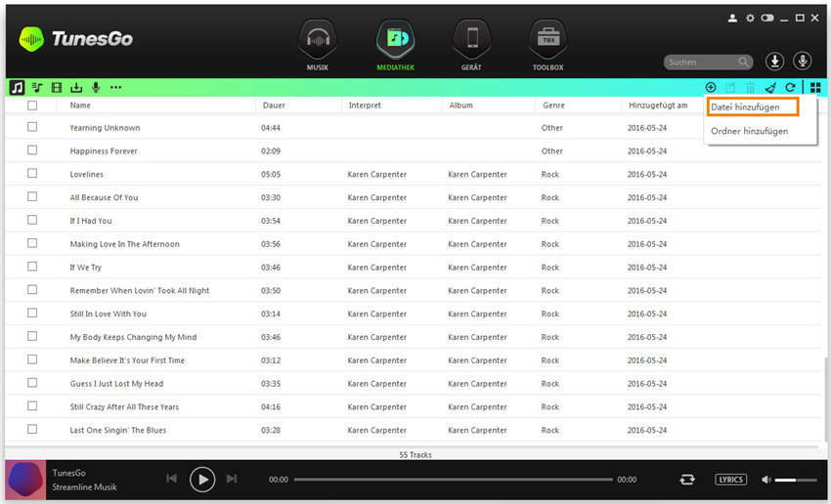Open settings gear icon

[750, 19]
